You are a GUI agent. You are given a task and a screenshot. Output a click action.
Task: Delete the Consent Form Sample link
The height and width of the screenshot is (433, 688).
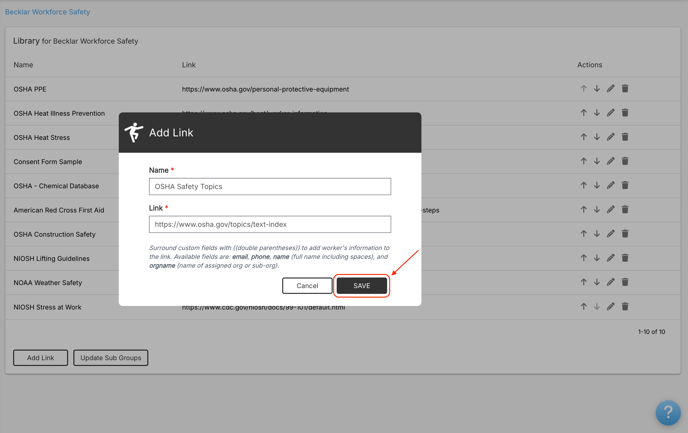[x=625, y=161]
